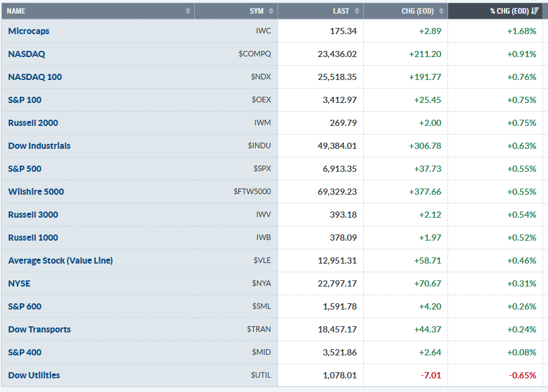Click the $TRAN symbol cell

click(x=259, y=329)
